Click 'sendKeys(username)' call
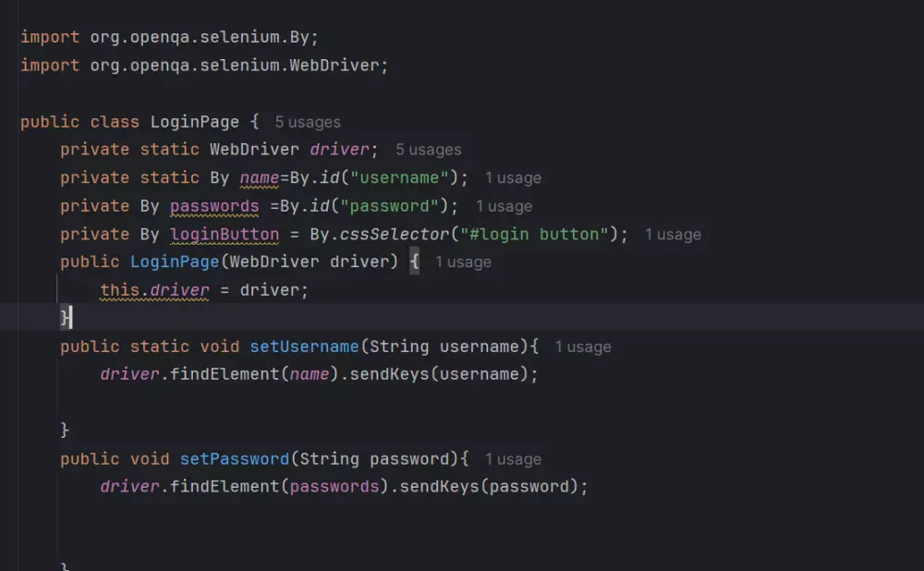This screenshot has height=571, width=924. click(x=438, y=375)
